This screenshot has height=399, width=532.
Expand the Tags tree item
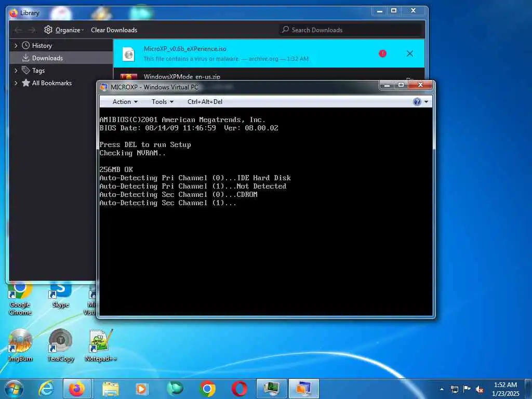[x=16, y=71]
